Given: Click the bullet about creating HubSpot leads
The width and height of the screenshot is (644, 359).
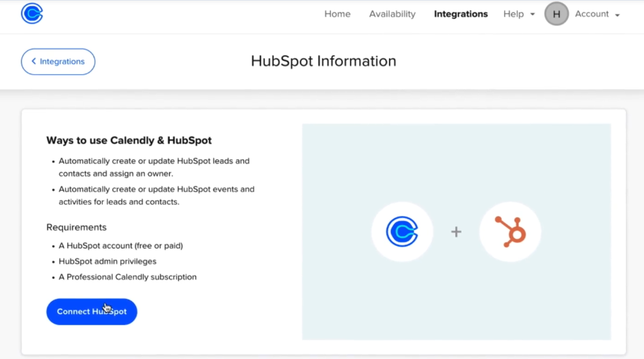Looking at the screenshot, I should click(154, 167).
